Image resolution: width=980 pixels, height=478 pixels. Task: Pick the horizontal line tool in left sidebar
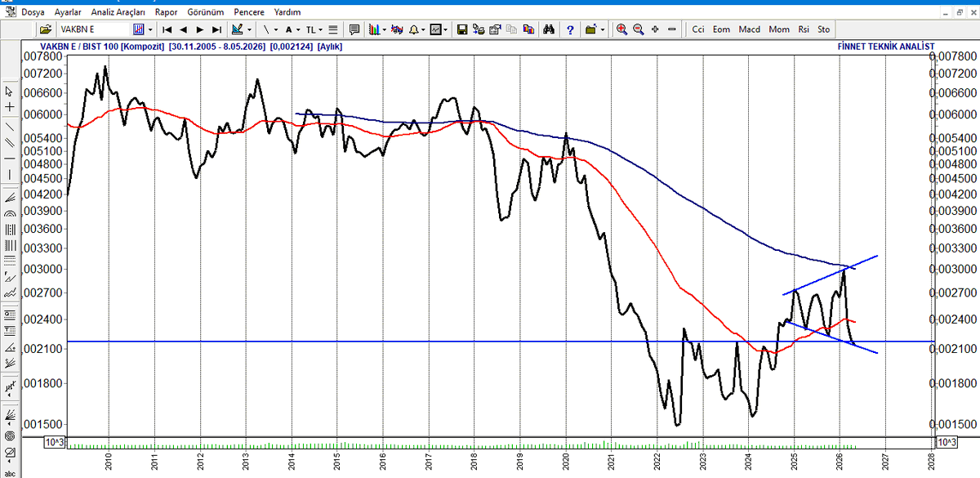(10, 158)
